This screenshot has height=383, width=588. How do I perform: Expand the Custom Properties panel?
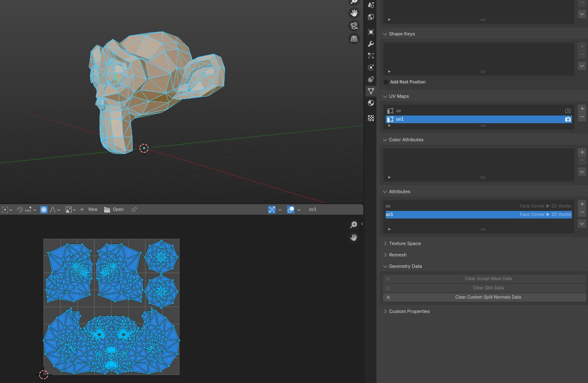tap(409, 311)
